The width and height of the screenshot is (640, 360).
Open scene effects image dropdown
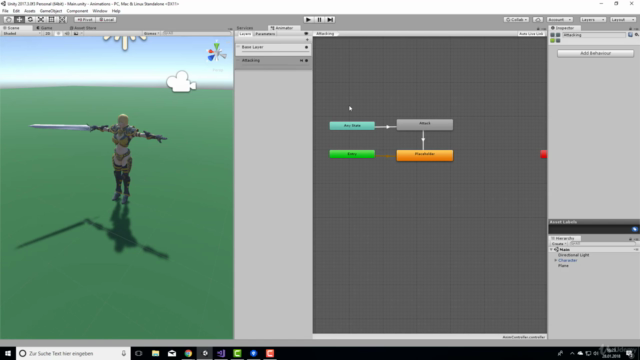pyautogui.click(x=77, y=33)
